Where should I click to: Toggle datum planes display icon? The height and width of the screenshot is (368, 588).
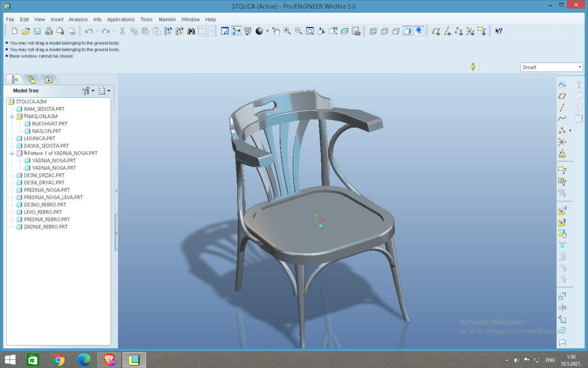click(436, 31)
